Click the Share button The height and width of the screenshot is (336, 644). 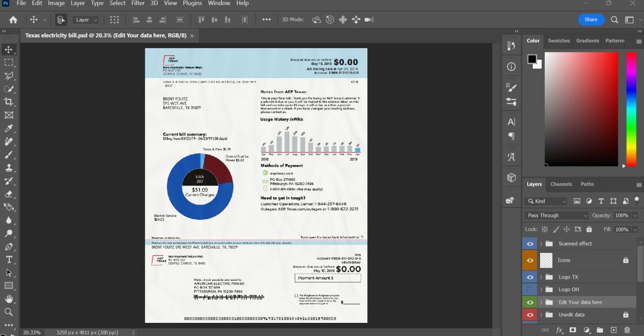click(591, 19)
